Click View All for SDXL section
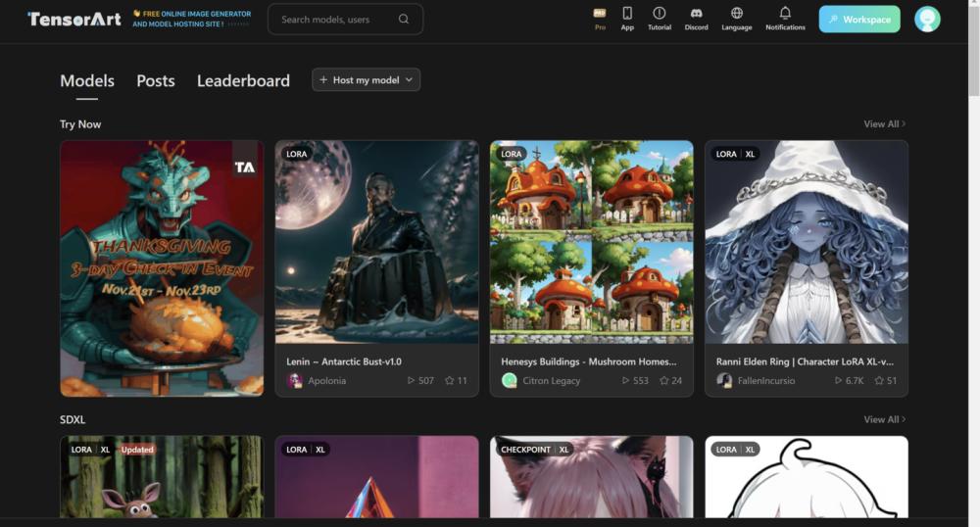Screen dimensions: 980x527 click(884, 419)
